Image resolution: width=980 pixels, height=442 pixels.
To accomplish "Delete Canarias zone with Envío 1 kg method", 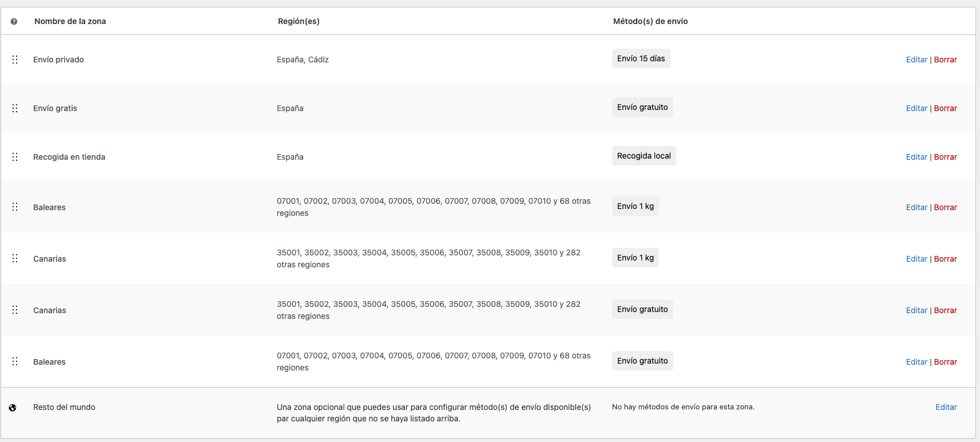I will tap(945, 259).
